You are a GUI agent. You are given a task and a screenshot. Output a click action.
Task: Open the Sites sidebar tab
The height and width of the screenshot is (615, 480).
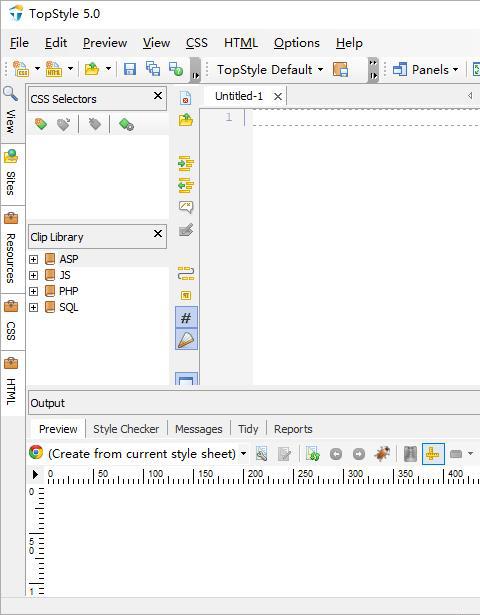[11, 175]
